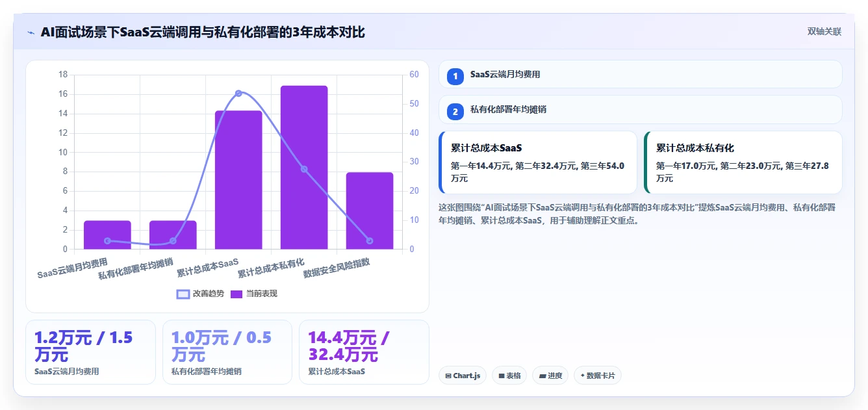Viewport: 868px width, 410px height.
Task: Click the 当前表现 purple legend swatch
Action: (236, 294)
